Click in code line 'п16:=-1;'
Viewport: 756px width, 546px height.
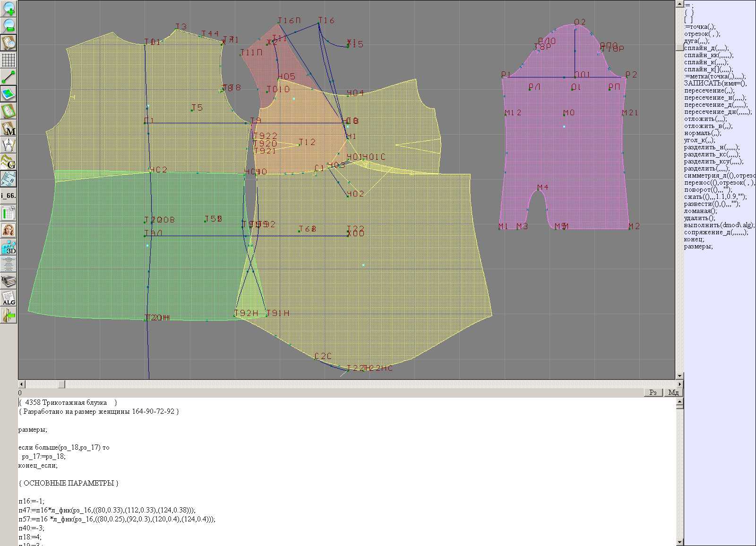coord(31,501)
